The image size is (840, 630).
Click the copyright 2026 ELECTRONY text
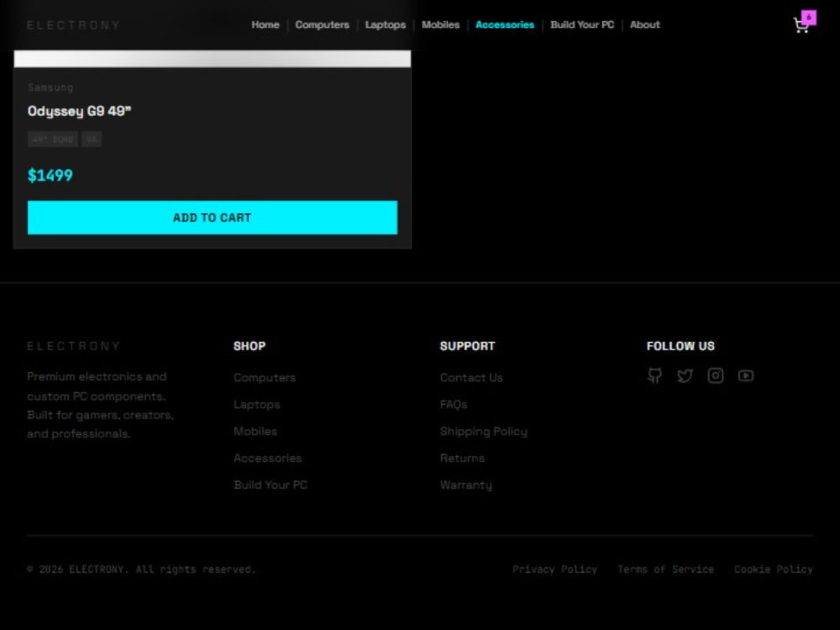[x=141, y=570]
